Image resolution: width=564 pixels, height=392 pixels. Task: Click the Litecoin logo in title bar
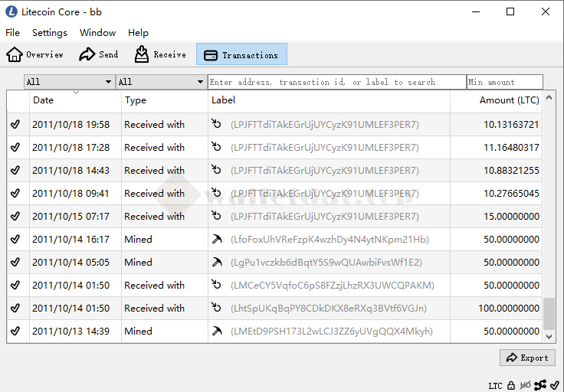(x=11, y=11)
